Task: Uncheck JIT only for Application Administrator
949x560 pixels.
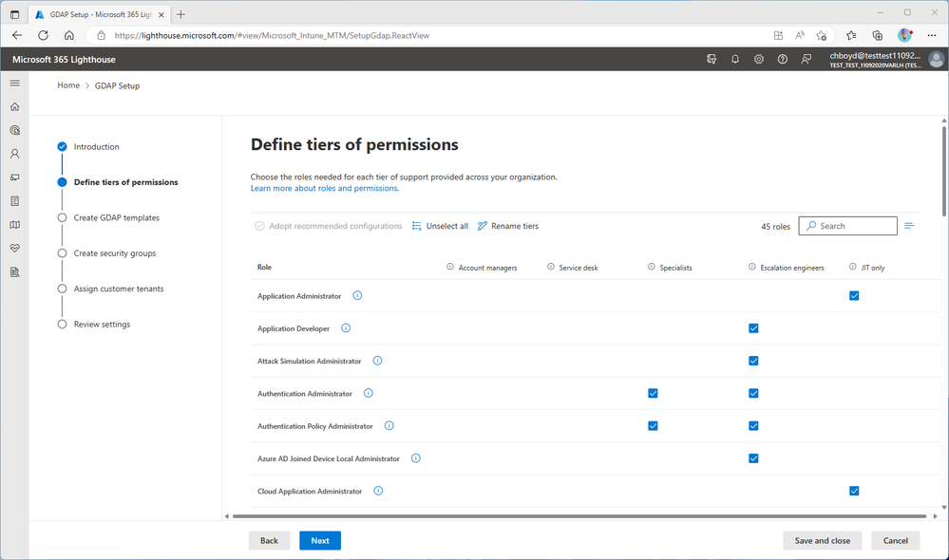Action: (x=854, y=296)
